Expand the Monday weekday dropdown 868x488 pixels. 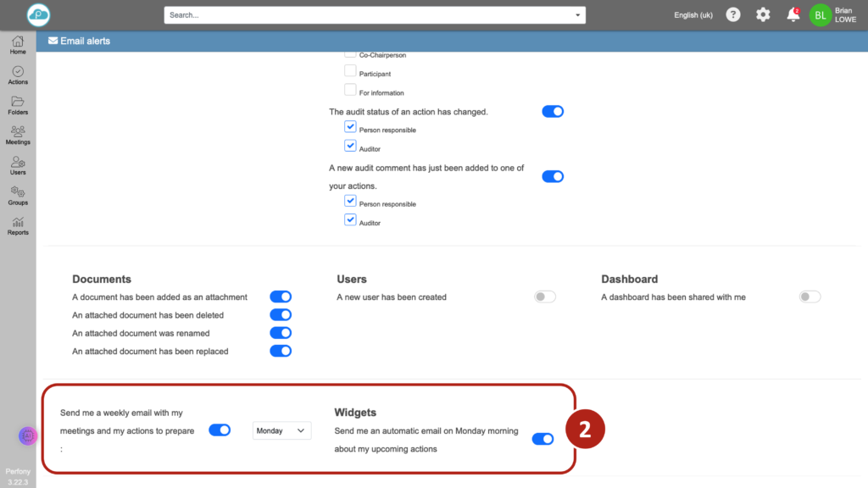[281, 430]
